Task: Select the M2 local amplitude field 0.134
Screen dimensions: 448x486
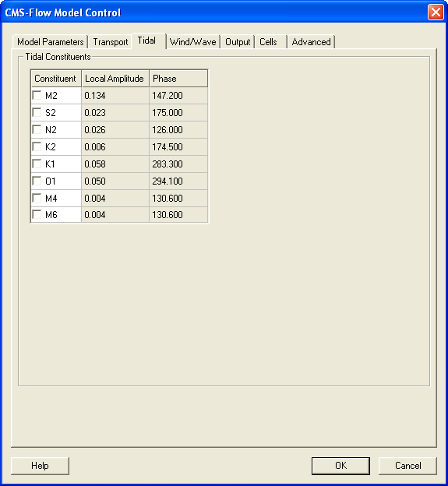Action: click(x=115, y=96)
